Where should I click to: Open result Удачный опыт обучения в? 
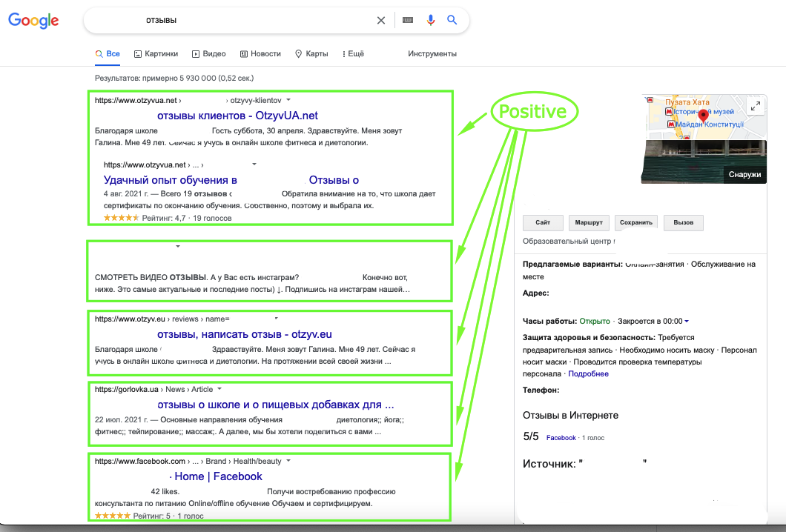tap(171, 180)
